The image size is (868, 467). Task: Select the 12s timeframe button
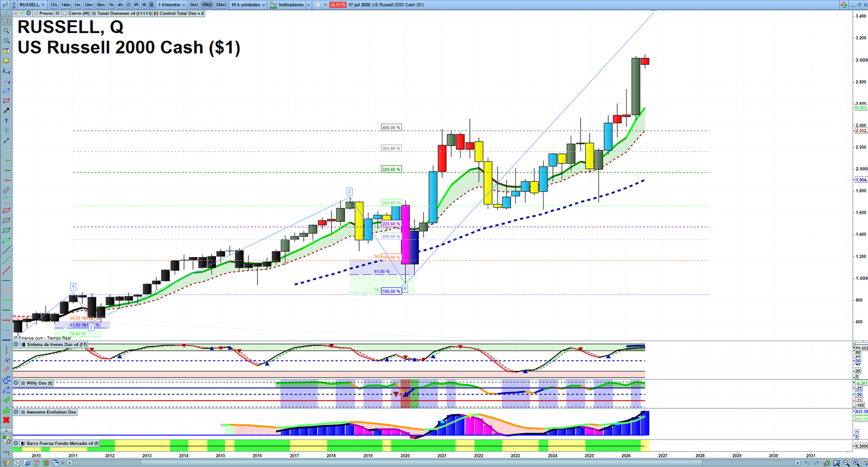pos(54,5)
